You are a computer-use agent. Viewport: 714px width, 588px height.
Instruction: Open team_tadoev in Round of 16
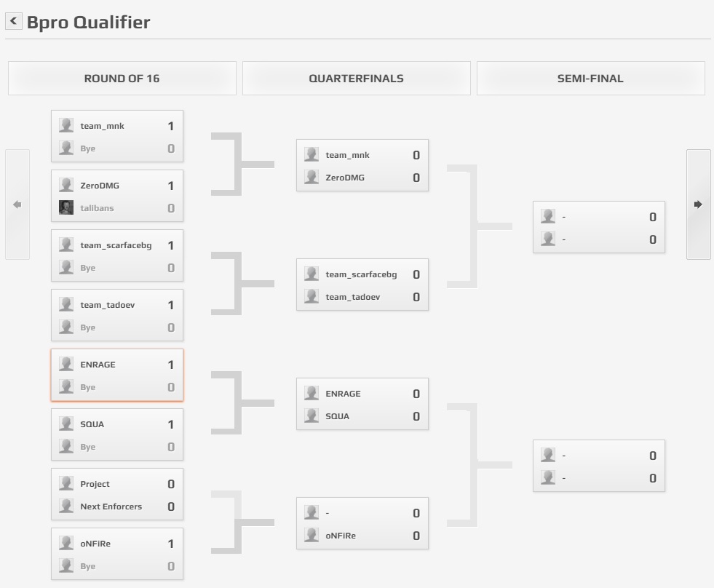point(108,305)
